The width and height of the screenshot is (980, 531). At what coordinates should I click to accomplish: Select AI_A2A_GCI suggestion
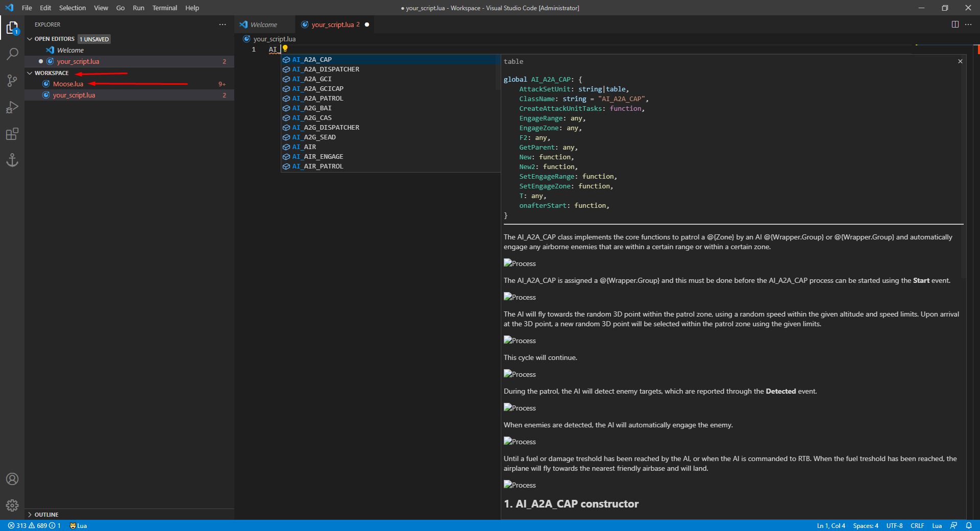tap(390, 79)
